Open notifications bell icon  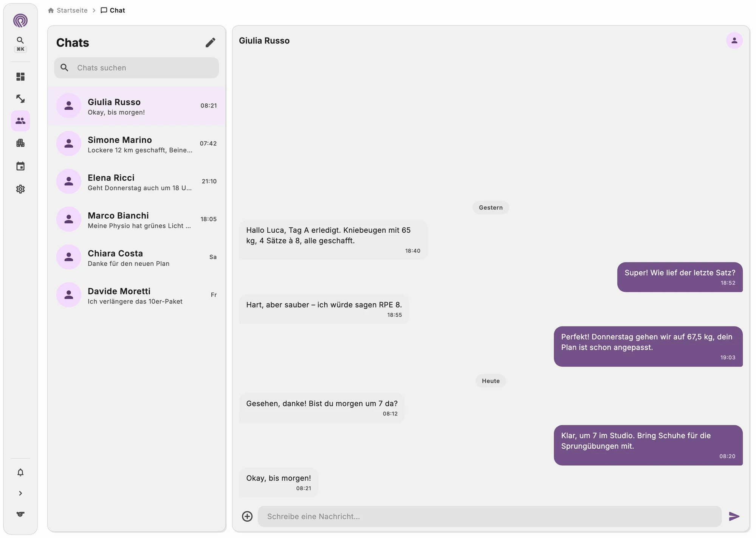20,472
